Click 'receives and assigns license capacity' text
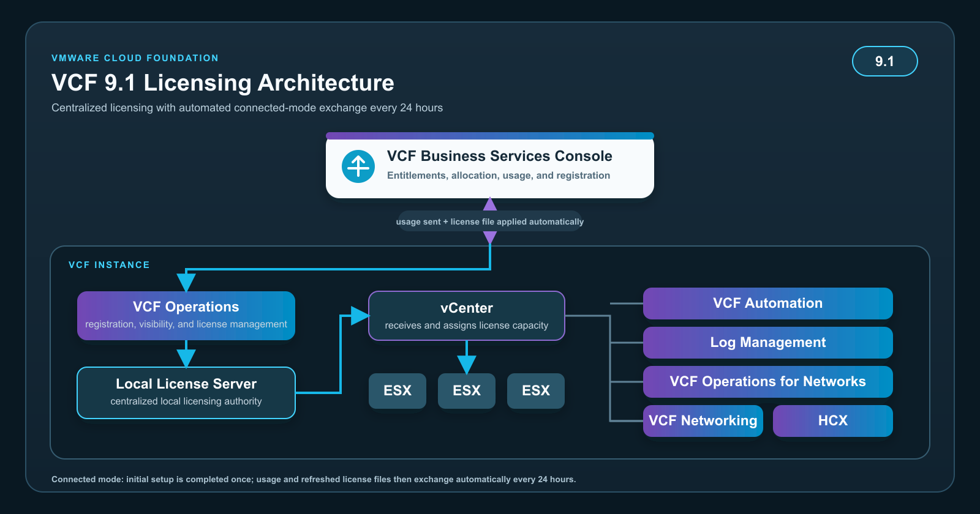This screenshot has width=980, height=514. [467, 326]
